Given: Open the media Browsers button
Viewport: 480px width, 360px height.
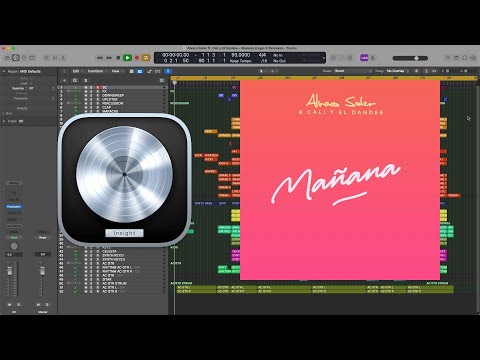Looking at the screenshot, I should (x=473, y=58).
